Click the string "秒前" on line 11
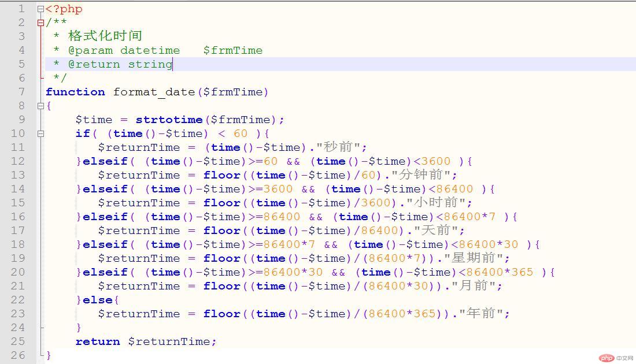Screen dimensions: 636x364 pyautogui.click(x=338, y=147)
